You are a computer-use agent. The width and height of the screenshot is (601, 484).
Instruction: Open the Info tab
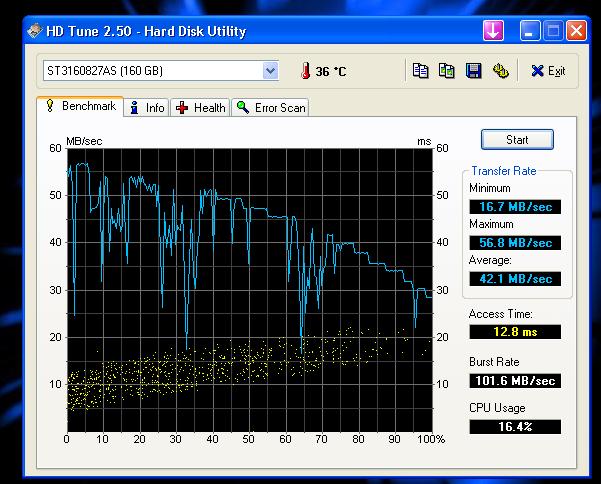coord(147,107)
